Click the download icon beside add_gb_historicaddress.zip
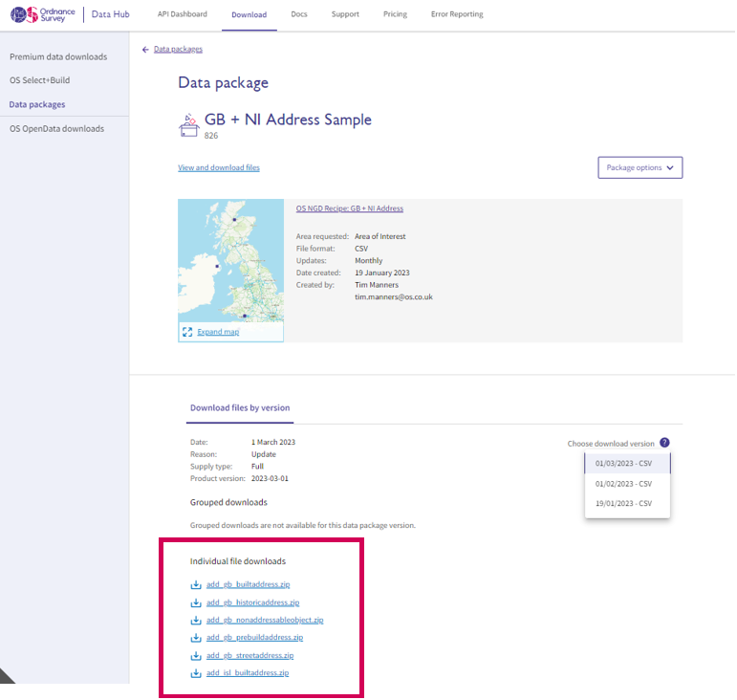Screen dimensions: 737x700 tap(196, 602)
